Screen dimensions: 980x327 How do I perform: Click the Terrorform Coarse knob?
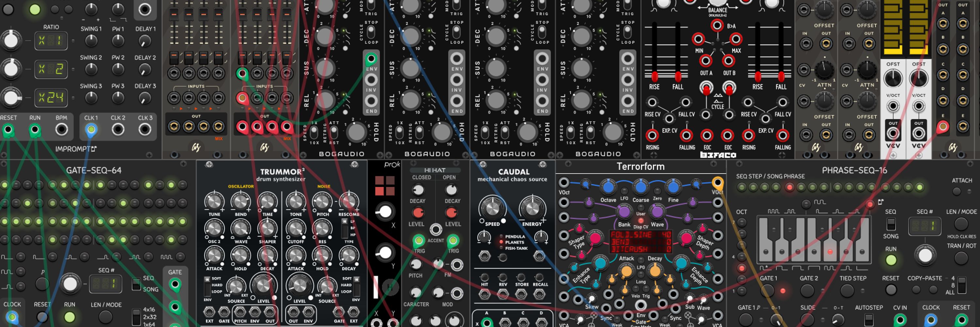pyautogui.click(x=641, y=187)
